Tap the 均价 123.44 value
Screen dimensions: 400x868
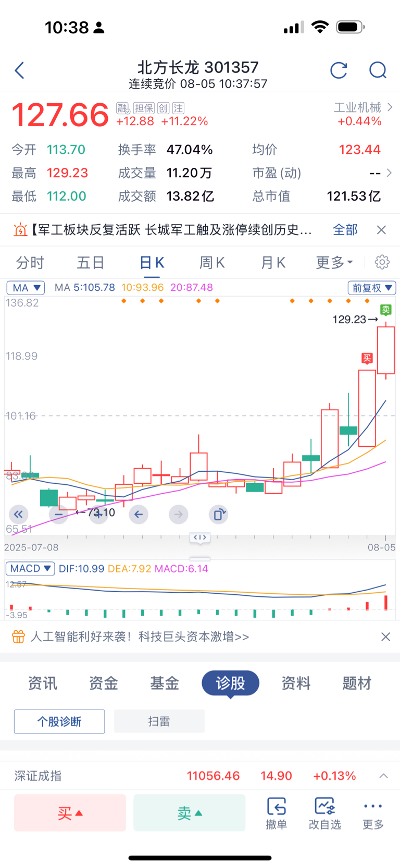360,150
